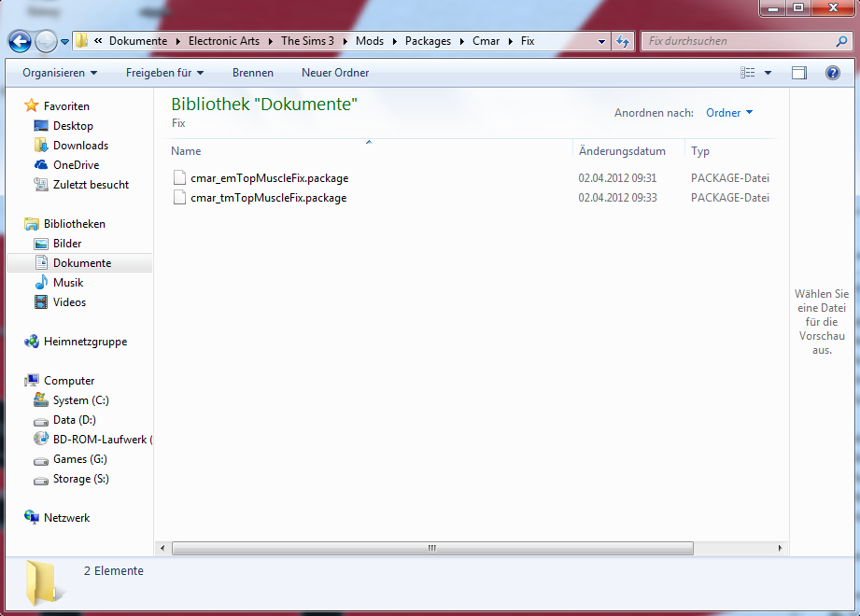The image size is (860, 616).
Task: Expand subfolders arrow after Mods
Action: [x=394, y=42]
